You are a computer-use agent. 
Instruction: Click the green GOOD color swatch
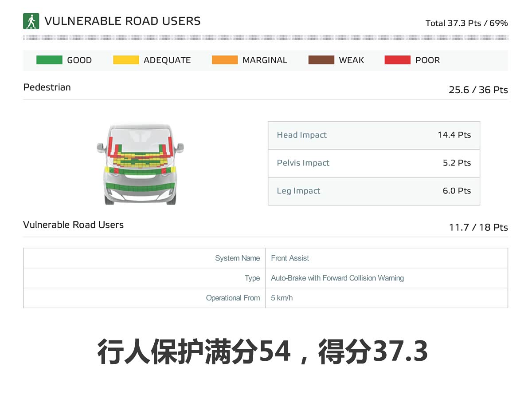pos(49,60)
